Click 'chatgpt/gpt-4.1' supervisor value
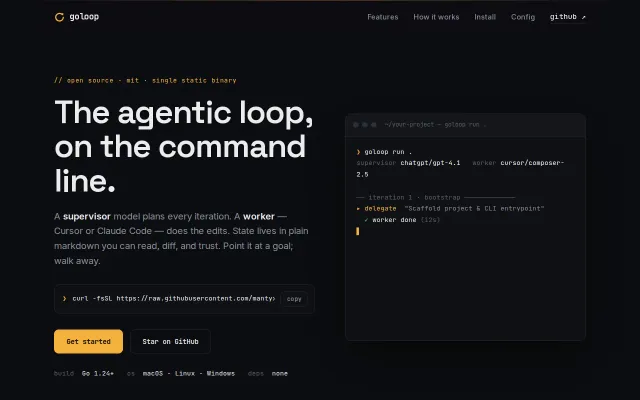This screenshot has width=640, height=400. 430,163
